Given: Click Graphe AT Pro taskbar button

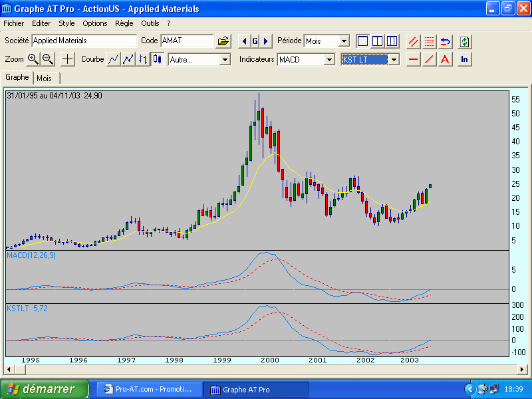Looking at the screenshot, I should coord(256,390).
